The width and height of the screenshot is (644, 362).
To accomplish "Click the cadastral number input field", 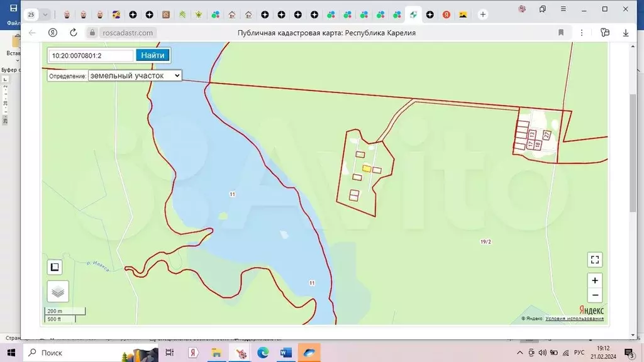I will tap(91, 55).
